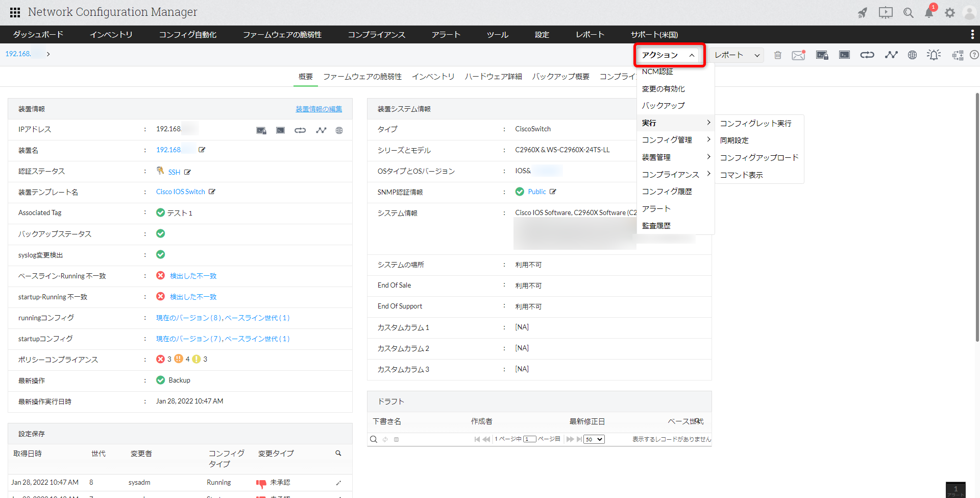Edit the SSH credential pencil icon
Viewport: 980px width, 498px height.
click(187, 172)
